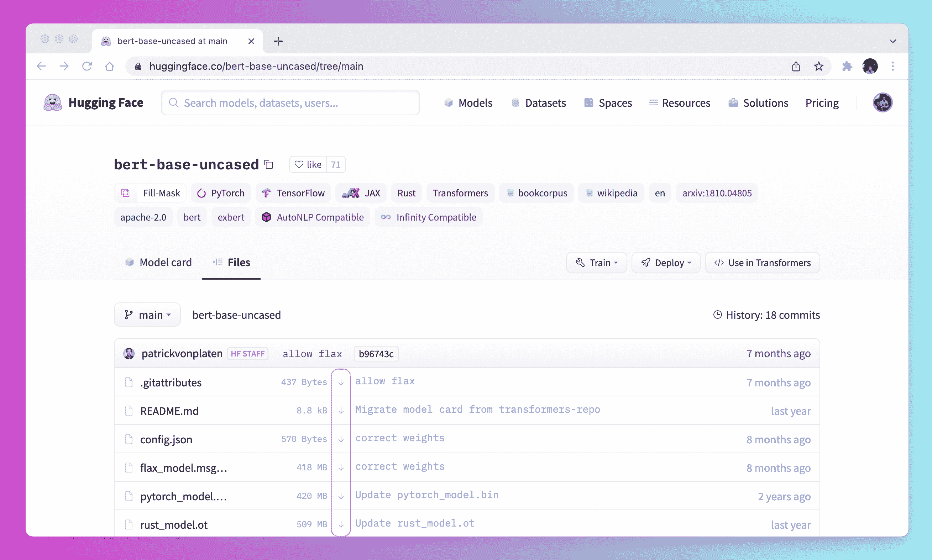
Task: Switch to the Model card tab
Action: click(158, 262)
